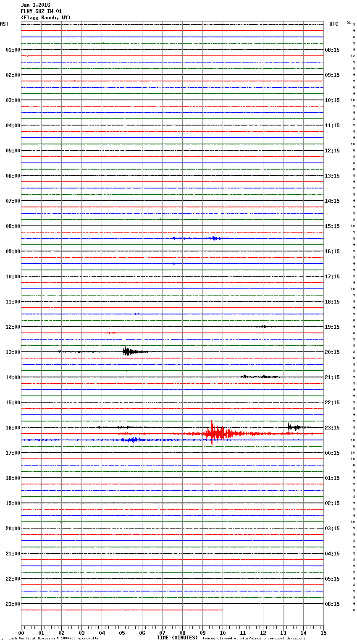Screen dimensions: 357x644
Task: Select the 01:00 MST time label
Action: coord(13,50)
